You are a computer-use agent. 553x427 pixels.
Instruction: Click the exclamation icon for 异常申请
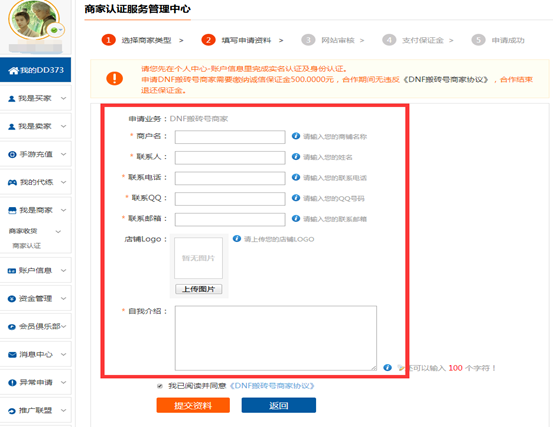tap(12, 383)
